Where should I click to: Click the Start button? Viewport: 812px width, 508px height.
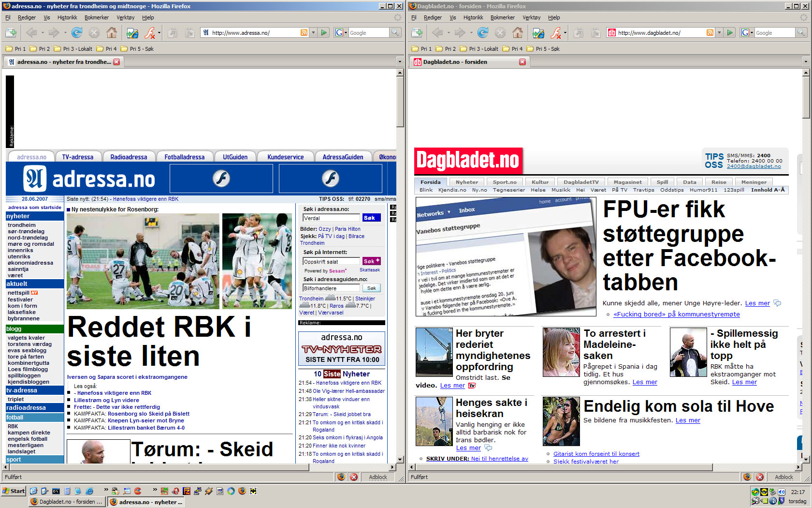(14, 491)
